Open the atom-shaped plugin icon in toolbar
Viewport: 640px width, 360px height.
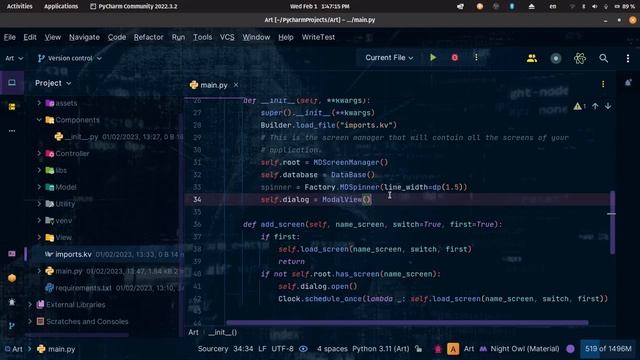(580, 58)
